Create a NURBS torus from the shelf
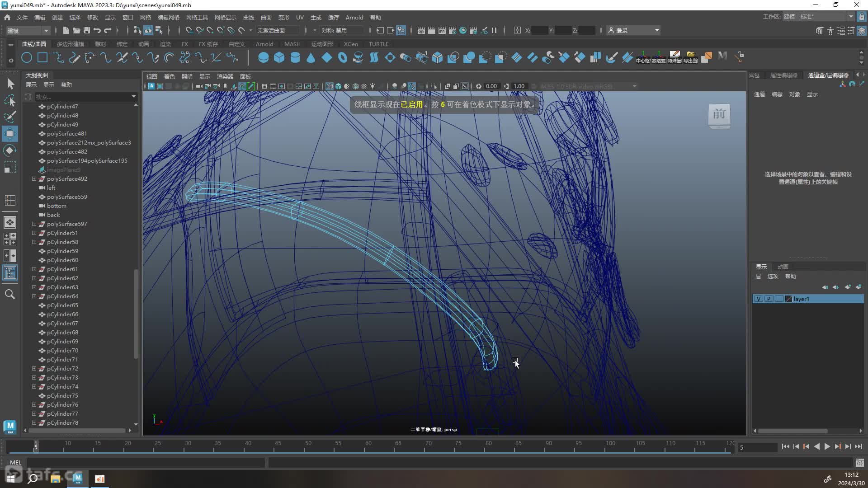 point(342,58)
